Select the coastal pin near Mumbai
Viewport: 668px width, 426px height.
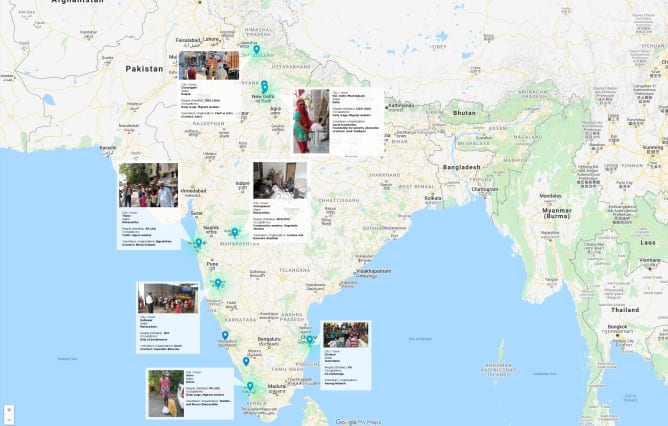click(x=199, y=243)
